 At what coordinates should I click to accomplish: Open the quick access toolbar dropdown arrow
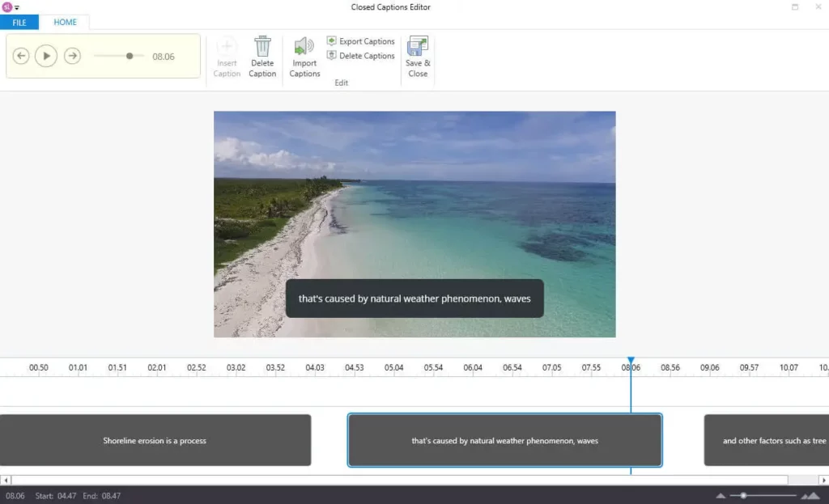click(x=17, y=8)
